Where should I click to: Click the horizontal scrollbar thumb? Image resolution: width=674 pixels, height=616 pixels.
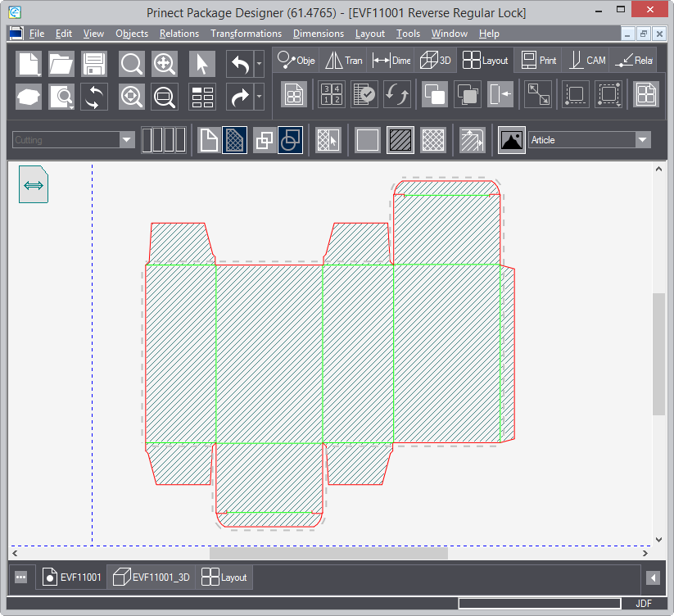(x=328, y=553)
